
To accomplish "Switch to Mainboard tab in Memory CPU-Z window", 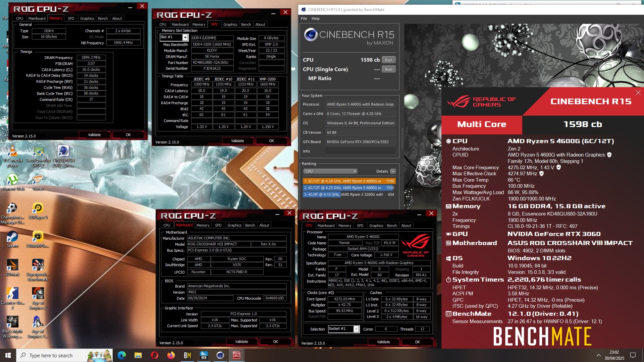I will tap(37, 18).
